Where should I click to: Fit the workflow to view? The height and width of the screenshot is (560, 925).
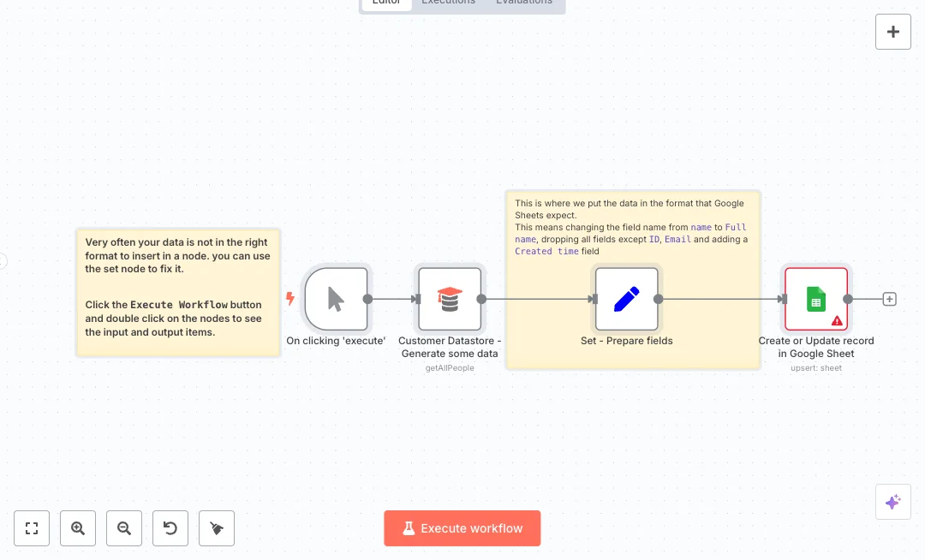coord(32,528)
